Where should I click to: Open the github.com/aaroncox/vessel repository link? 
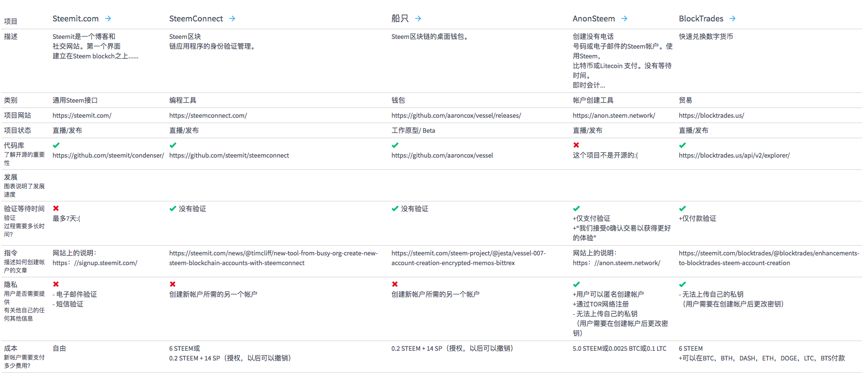point(442,155)
